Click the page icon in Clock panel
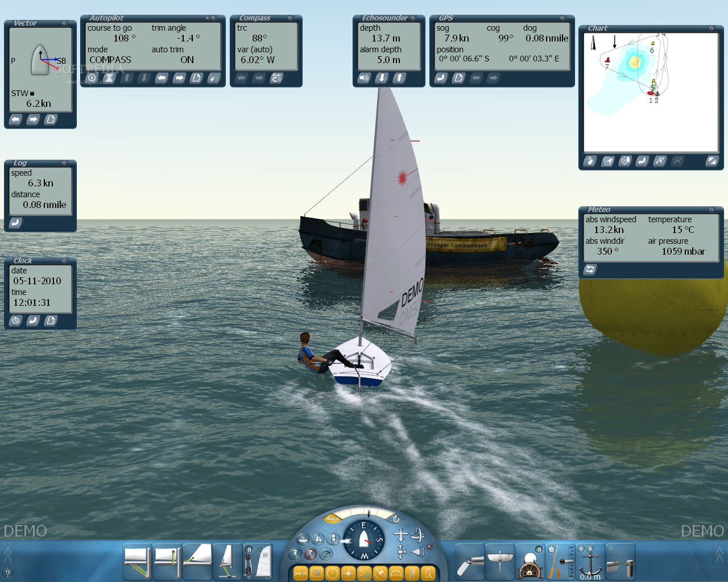The image size is (728, 582). coord(51,321)
